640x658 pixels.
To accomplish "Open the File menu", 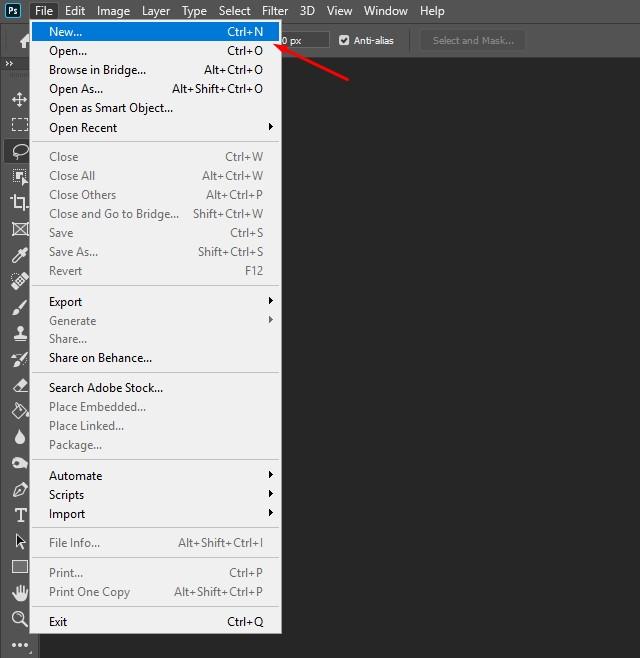I will (x=44, y=10).
